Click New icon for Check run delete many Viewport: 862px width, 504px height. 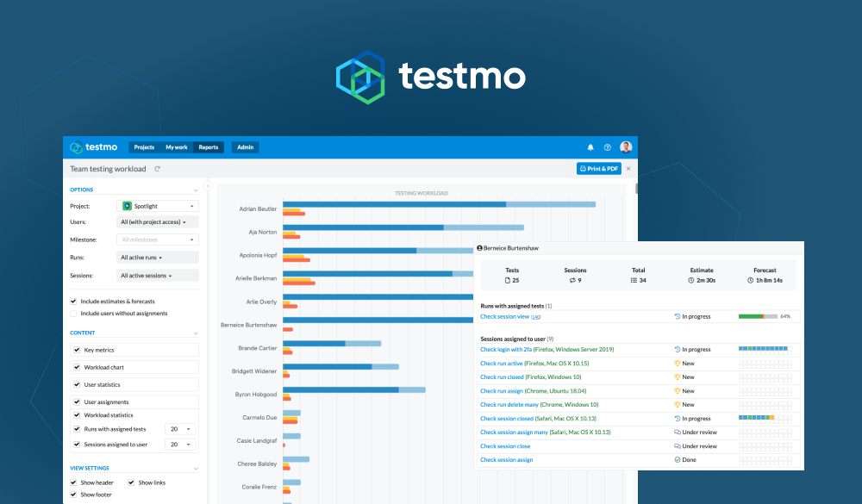(678, 405)
